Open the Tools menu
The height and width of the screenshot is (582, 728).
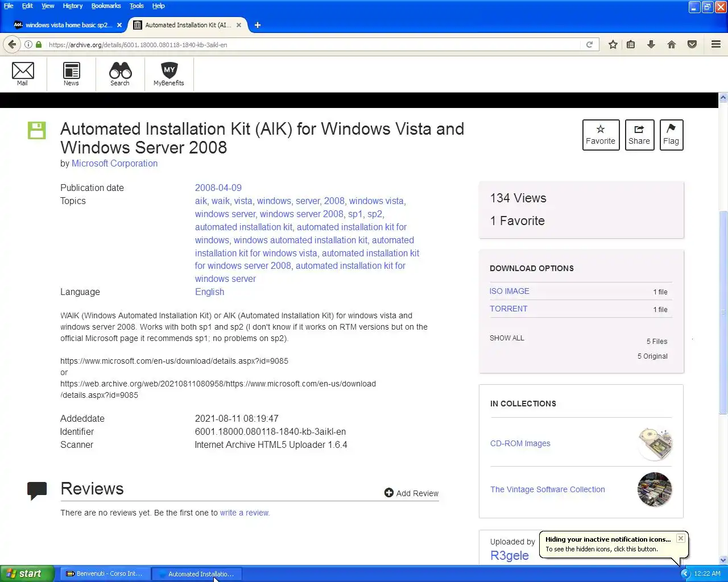[136, 6]
